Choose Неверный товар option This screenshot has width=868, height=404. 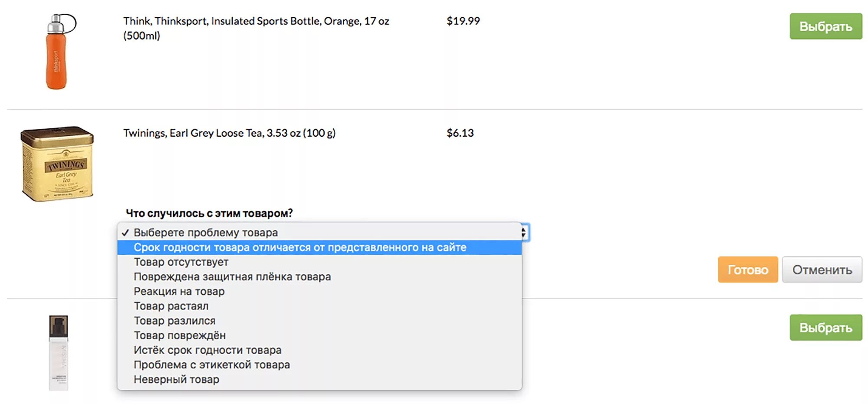(x=176, y=380)
